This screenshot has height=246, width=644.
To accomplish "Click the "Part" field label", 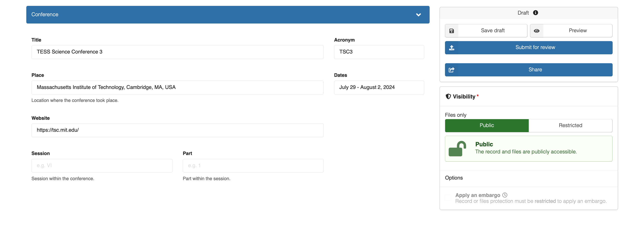I will (187, 153).
